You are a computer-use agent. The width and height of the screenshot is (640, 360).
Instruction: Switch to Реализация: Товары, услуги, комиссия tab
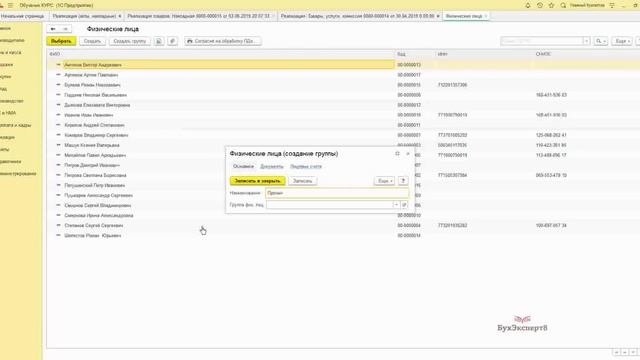point(358,16)
